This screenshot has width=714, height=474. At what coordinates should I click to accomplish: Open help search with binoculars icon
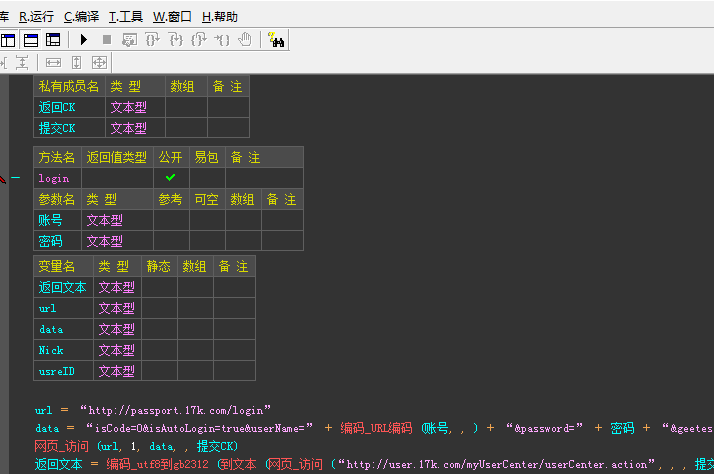pyautogui.click(x=276, y=40)
